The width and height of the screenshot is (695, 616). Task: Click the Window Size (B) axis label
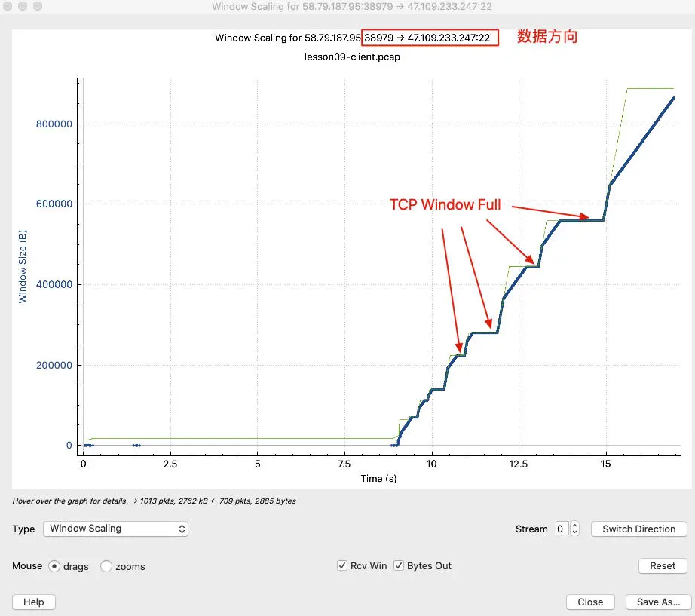click(22, 267)
